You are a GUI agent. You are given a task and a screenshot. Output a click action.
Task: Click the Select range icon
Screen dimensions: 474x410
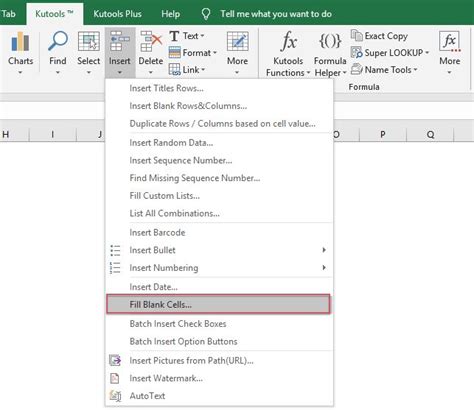coord(89,42)
